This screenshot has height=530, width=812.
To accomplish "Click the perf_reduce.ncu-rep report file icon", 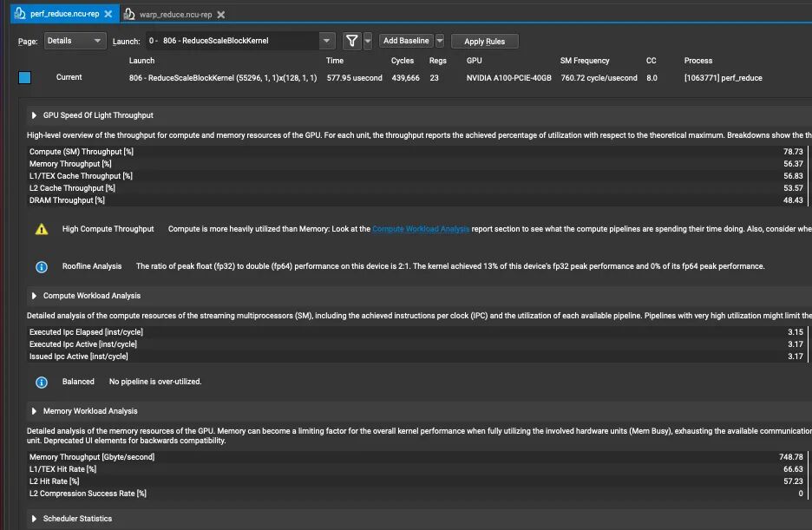I will coord(20,14).
